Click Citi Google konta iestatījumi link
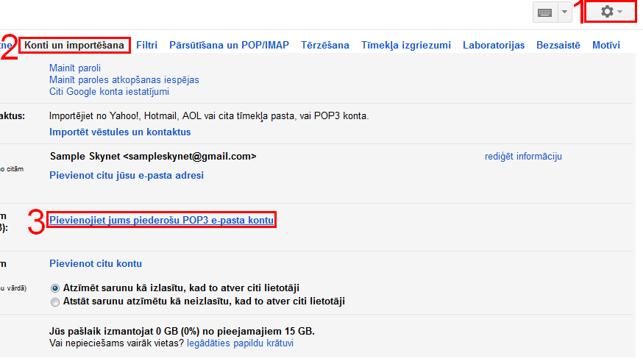Image resolution: width=643 pixels, height=364 pixels. point(109,91)
